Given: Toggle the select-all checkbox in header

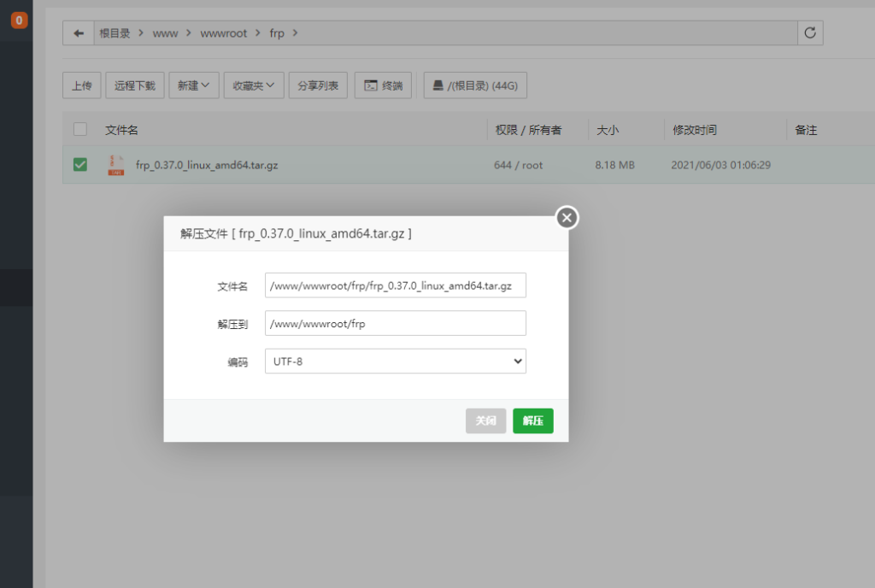Looking at the screenshot, I should 80,130.
